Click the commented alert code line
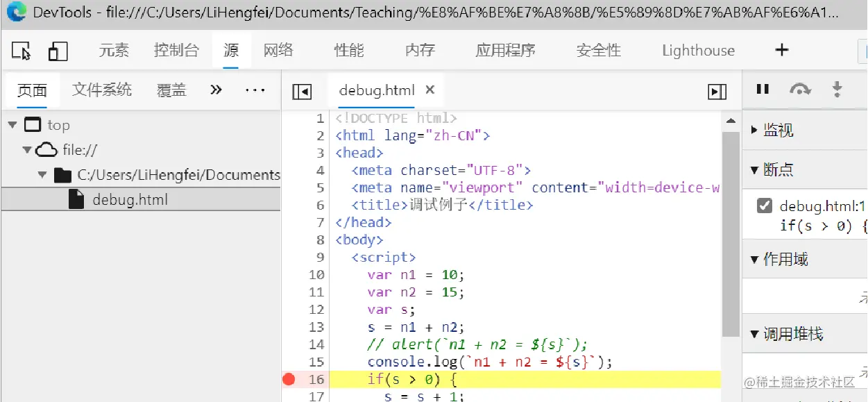The height and width of the screenshot is (402, 868). [478, 344]
